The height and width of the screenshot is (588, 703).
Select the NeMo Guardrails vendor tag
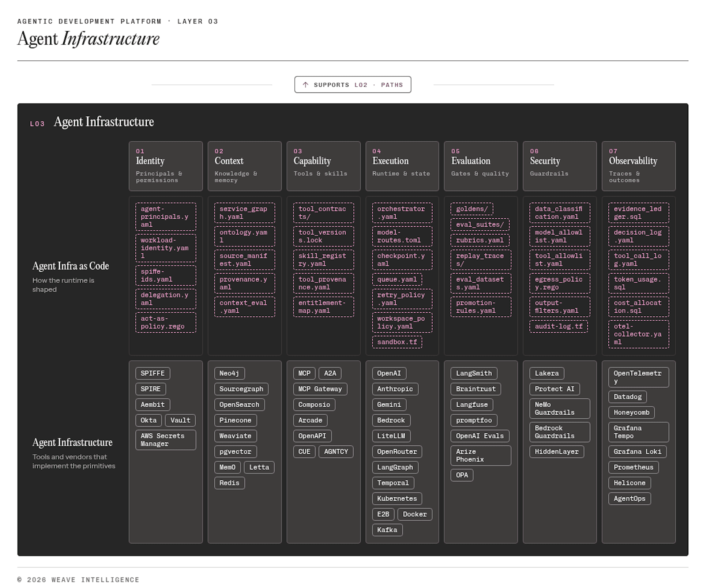pyautogui.click(x=560, y=408)
